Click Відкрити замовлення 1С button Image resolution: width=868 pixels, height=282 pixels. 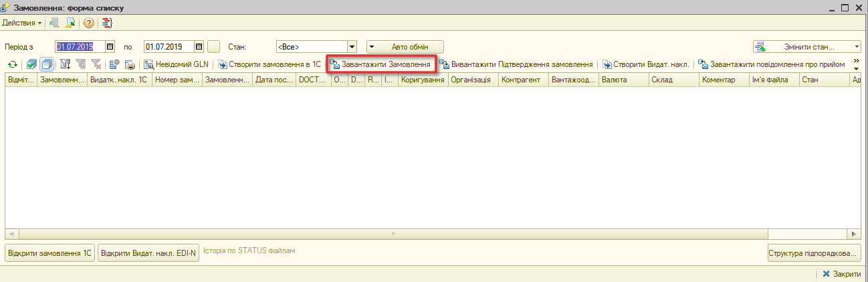click(50, 254)
